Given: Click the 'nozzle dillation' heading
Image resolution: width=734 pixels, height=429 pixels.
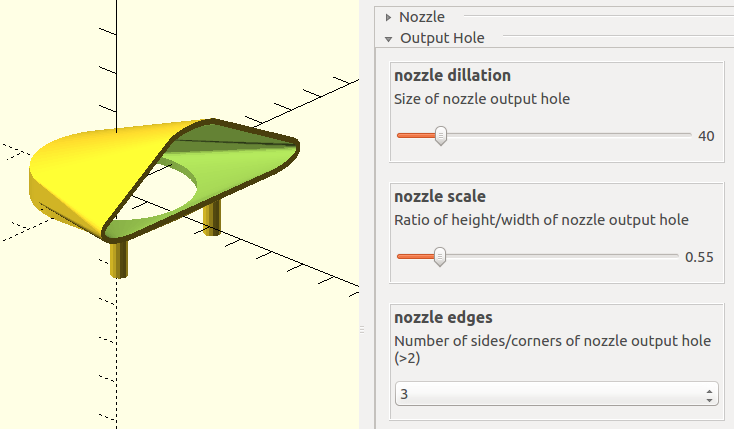Looking at the screenshot, I should point(452,75).
